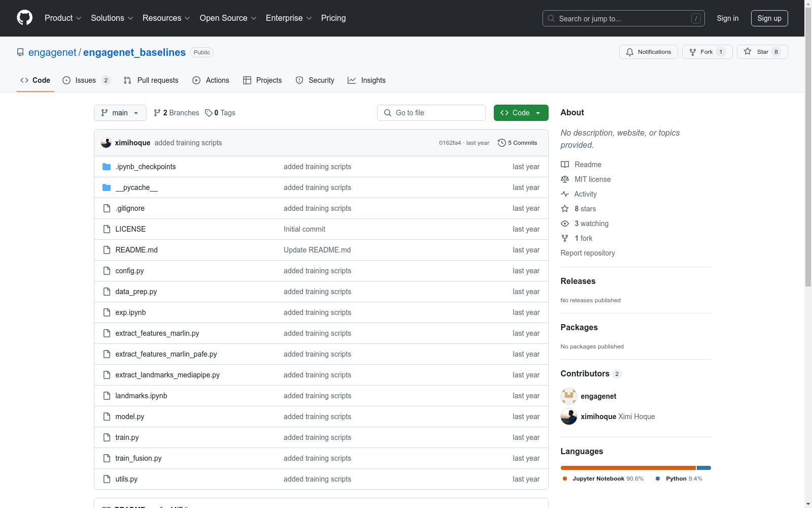Click the file icon beside LICENSE

107,229
